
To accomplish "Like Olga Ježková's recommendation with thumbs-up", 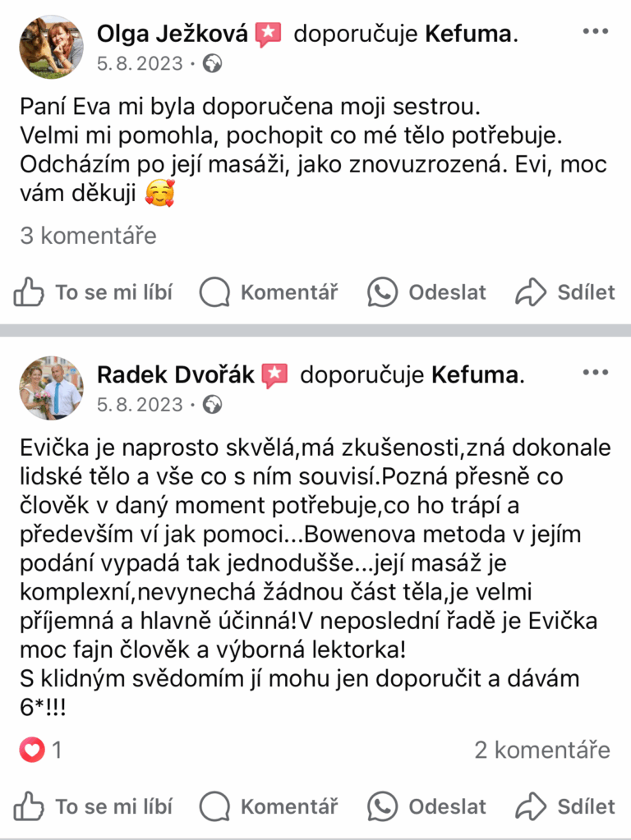I will click(x=29, y=292).
